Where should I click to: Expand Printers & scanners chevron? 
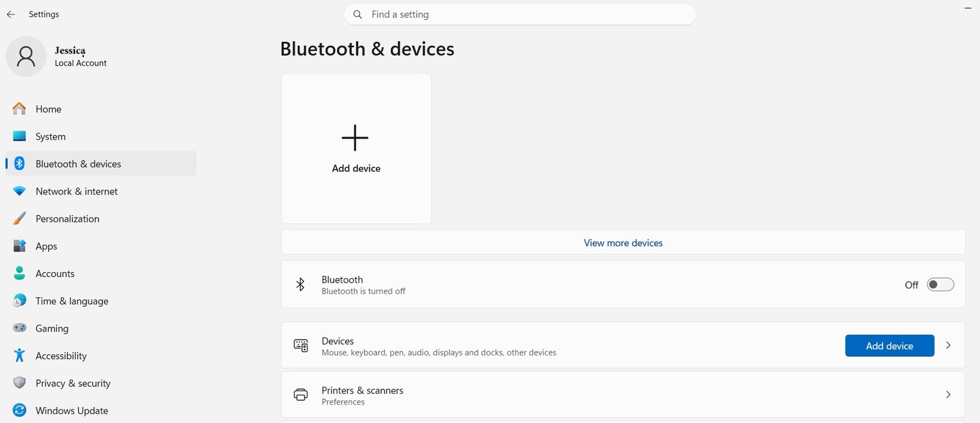click(948, 394)
